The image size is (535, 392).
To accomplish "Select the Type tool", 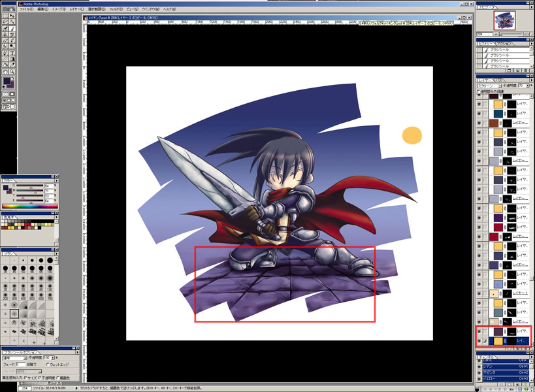I will pos(13,52).
